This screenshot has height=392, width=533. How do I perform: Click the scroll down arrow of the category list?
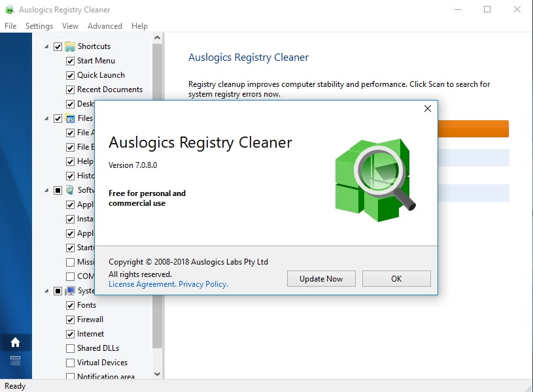tap(157, 374)
